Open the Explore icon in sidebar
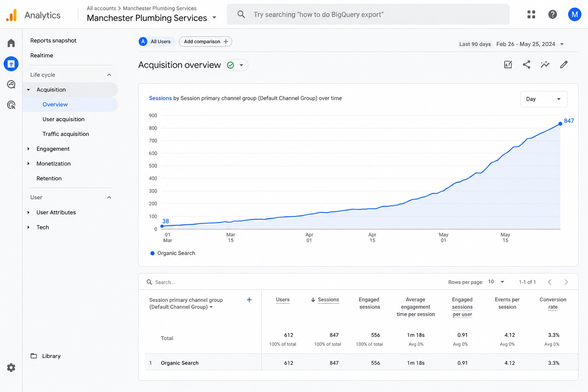588x392 pixels. click(x=11, y=84)
